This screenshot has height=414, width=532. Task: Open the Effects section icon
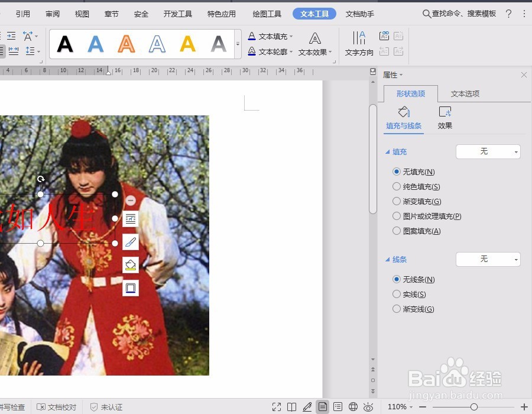[x=445, y=118]
